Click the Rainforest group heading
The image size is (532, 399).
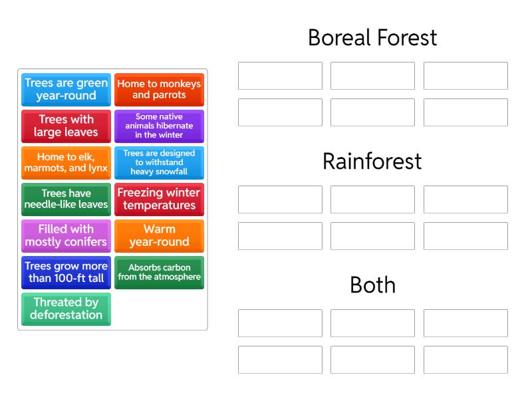[372, 162]
